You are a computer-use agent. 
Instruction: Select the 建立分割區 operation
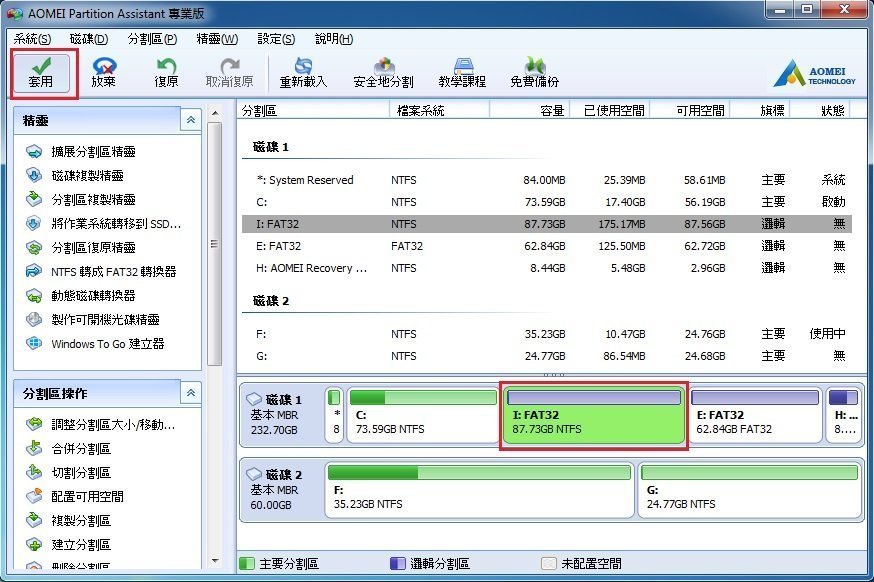[x=69, y=545]
